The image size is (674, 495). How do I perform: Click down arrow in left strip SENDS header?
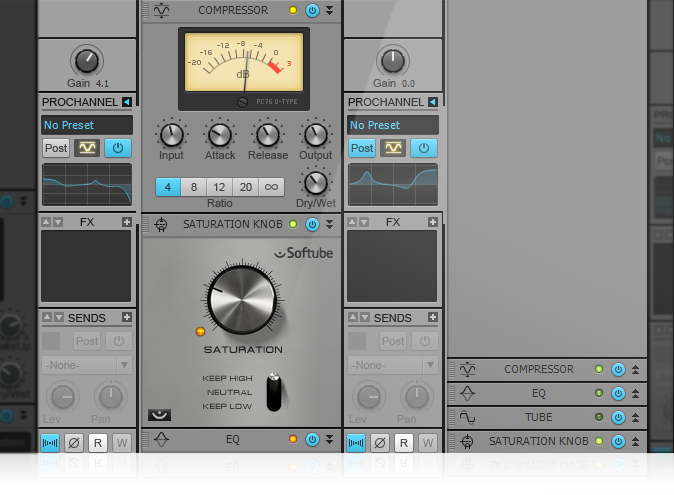(58, 317)
